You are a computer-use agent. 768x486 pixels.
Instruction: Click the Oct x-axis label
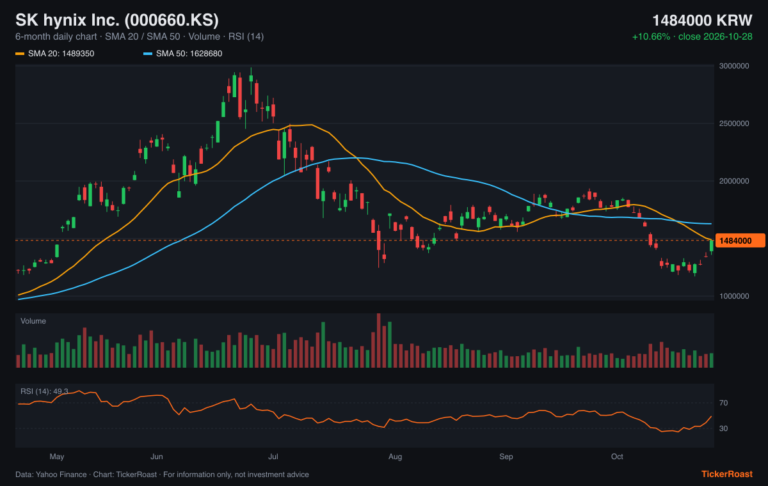(617, 457)
